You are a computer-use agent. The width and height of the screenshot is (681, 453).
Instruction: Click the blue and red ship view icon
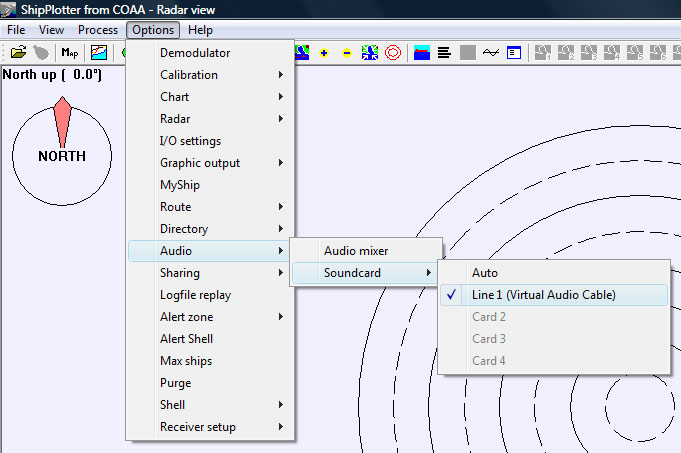[x=422, y=53]
